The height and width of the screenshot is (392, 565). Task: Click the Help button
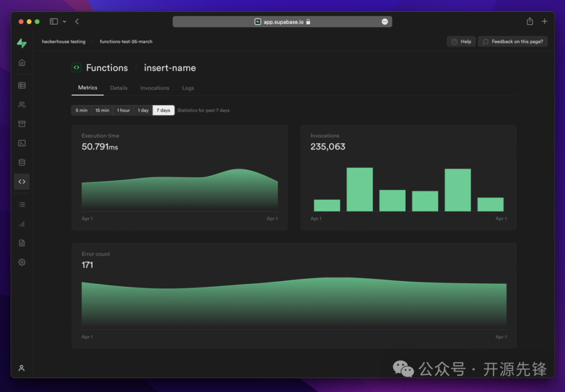coord(461,41)
